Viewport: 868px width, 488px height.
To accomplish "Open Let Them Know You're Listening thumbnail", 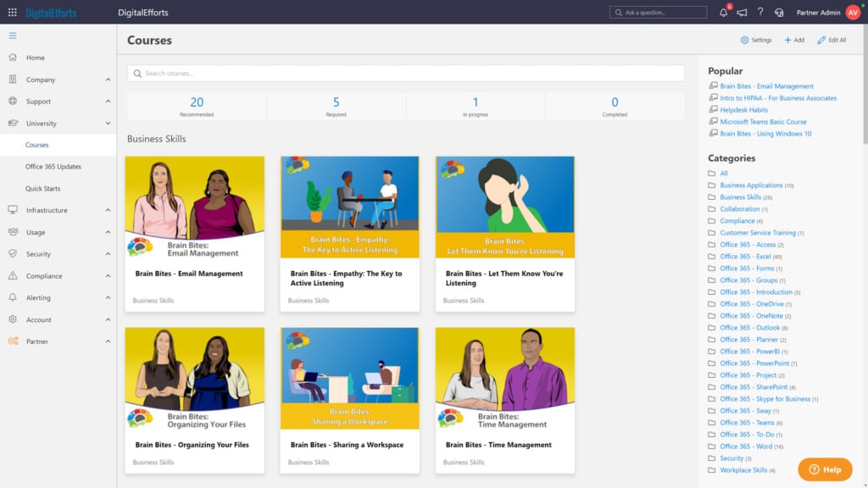I will pos(505,207).
